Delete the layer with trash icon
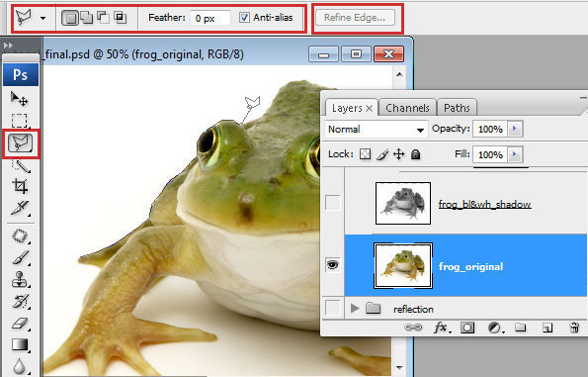Screen dimensions: 588x377 point(574,328)
